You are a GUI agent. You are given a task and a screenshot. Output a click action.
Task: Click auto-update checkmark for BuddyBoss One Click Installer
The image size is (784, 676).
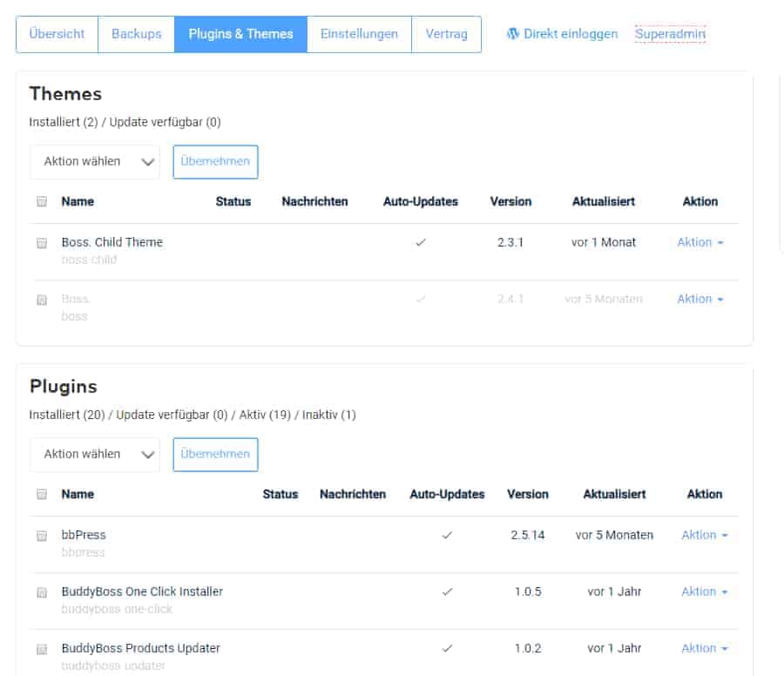click(447, 592)
